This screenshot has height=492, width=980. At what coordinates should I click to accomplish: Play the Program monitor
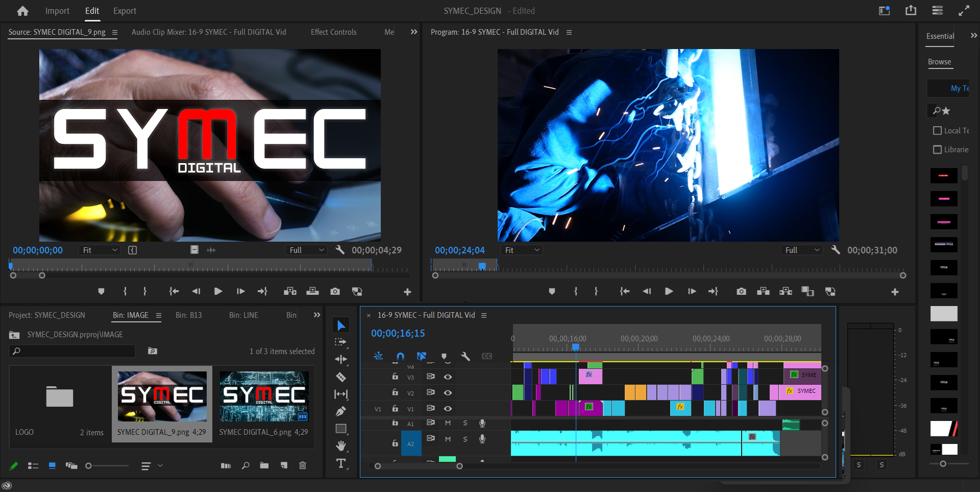[669, 291]
